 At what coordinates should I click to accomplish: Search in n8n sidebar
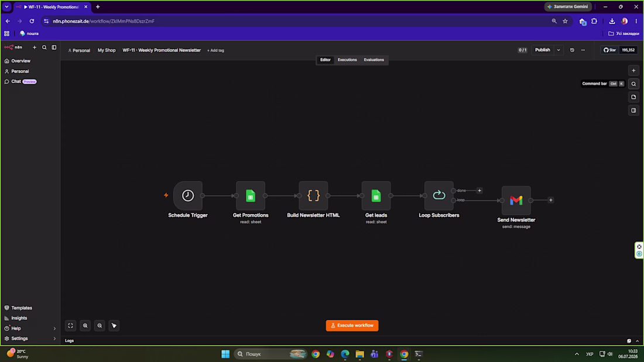pos(44,47)
